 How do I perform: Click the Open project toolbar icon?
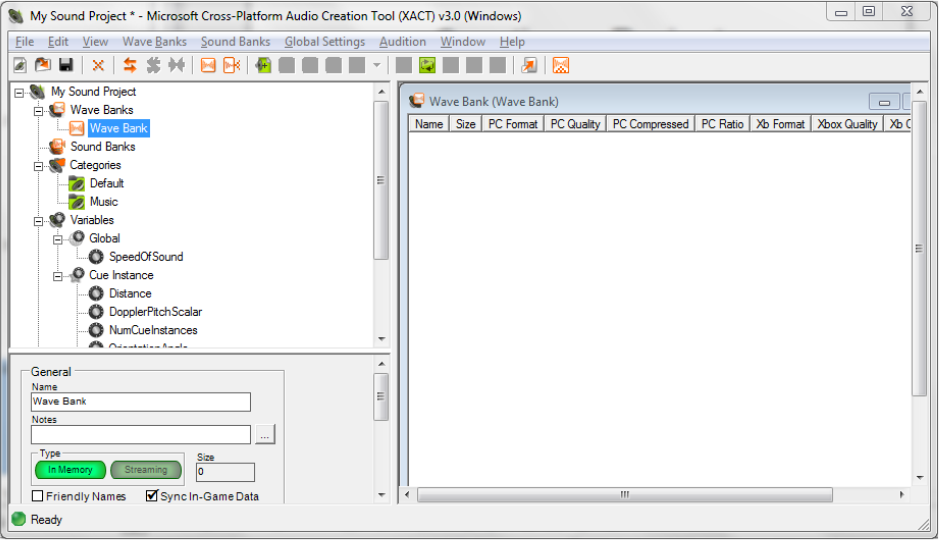click(x=43, y=65)
